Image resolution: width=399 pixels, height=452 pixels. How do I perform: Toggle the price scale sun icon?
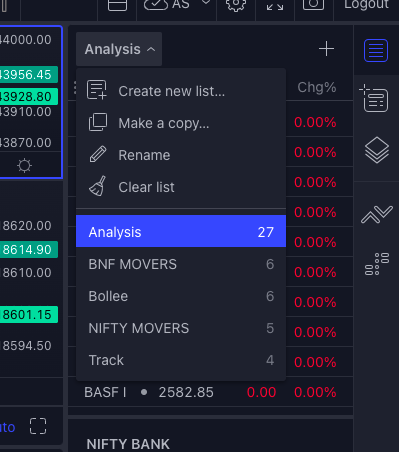[24, 165]
